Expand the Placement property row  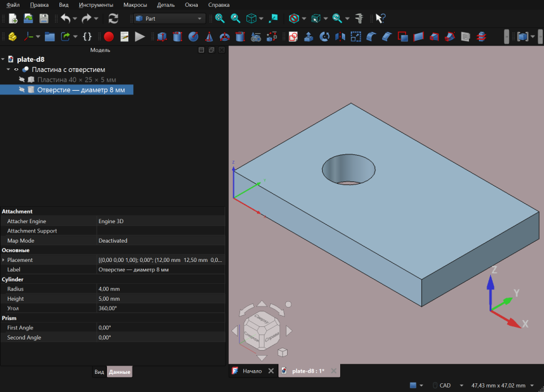point(4,260)
